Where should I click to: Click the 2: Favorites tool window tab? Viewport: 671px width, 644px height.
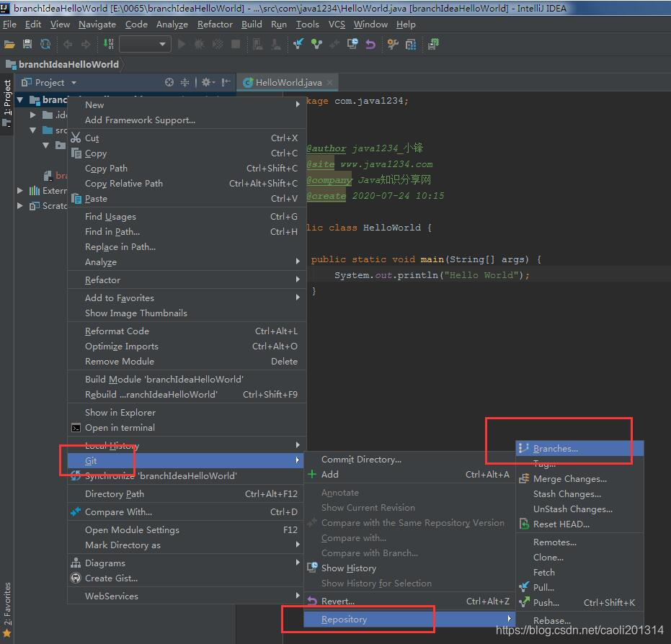click(x=7, y=609)
